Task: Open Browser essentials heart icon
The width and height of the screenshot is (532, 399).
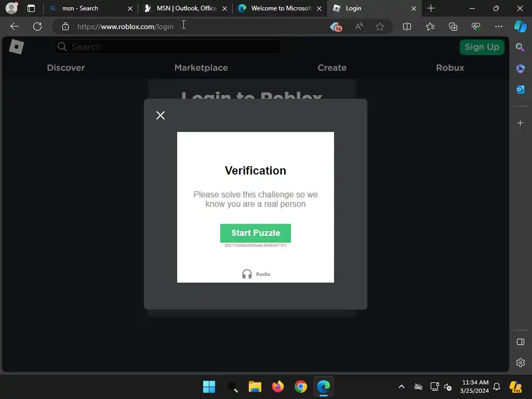Action: pos(476,26)
